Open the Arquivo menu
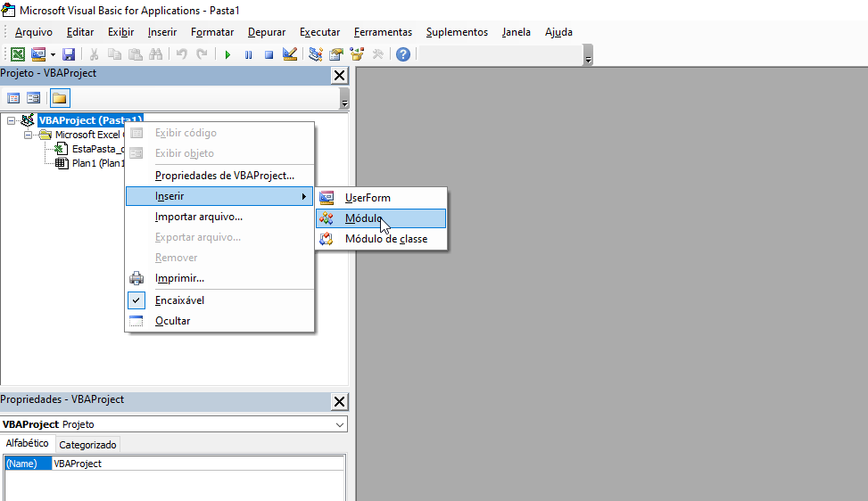Image resolution: width=868 pixels, height=501 pixels. (34, 32)
